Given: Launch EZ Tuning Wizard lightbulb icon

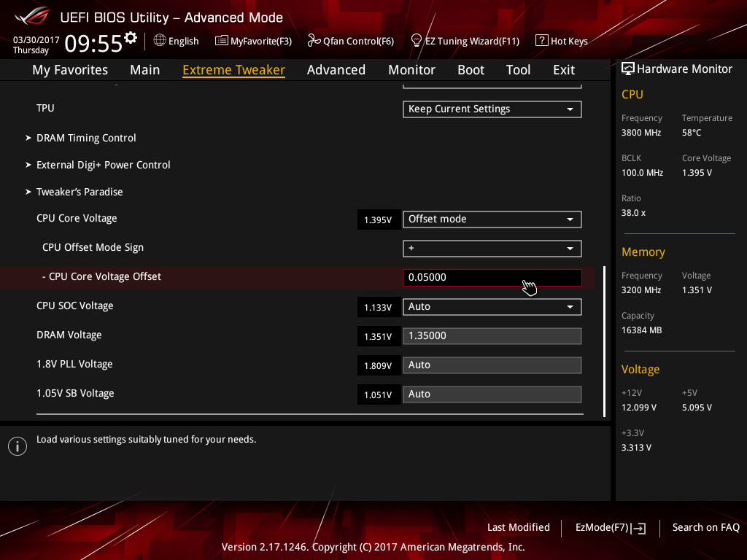Looking at the screenshot, I should 417,40.
